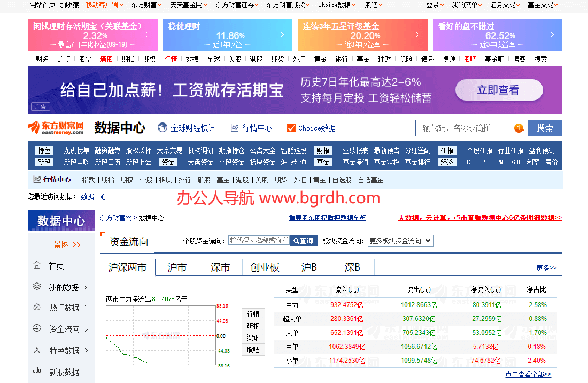Open 更多板块资金流向 dropdown
This screenshot has width=588, height=383.
click(400, 241)
